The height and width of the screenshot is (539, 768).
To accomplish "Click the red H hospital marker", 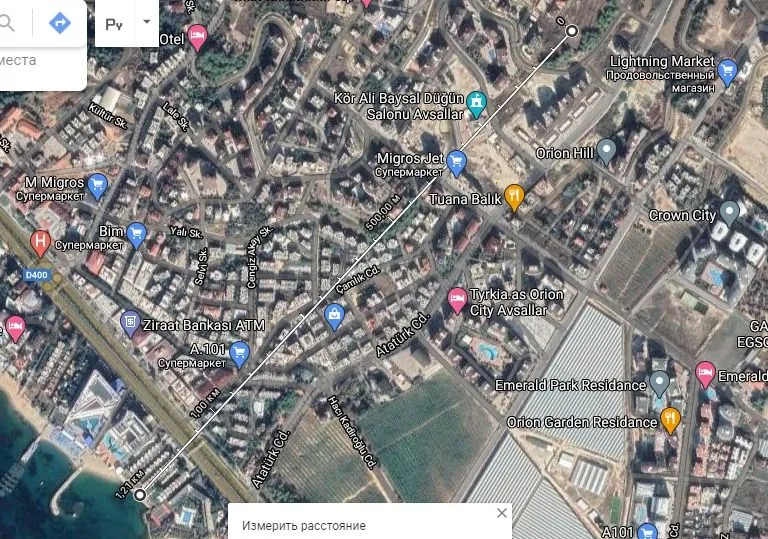I will (40, 241).
